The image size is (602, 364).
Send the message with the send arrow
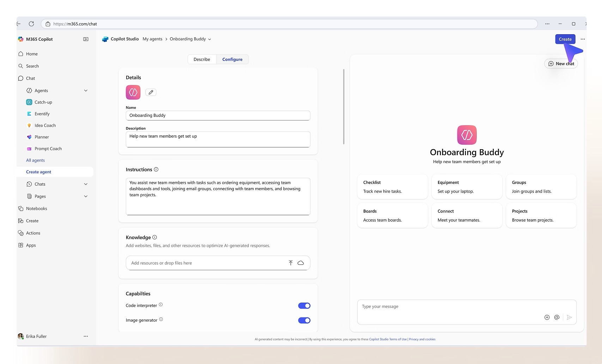(569, 317)
